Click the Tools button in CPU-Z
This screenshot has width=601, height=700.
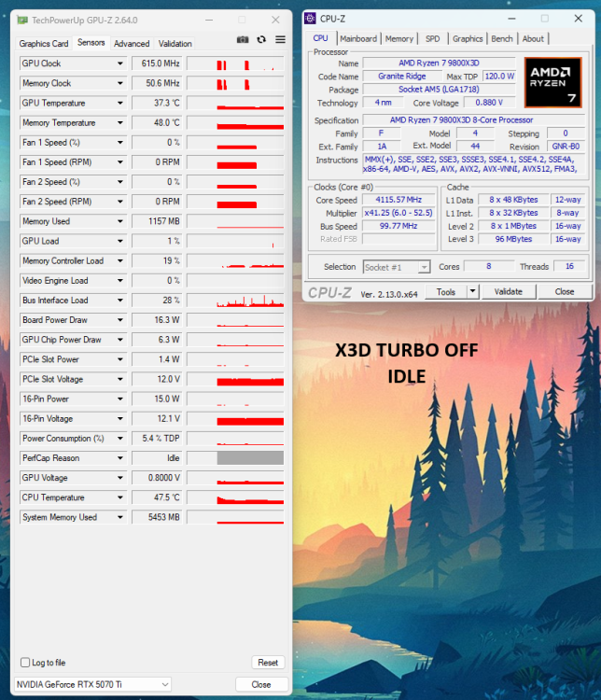(x=445, y=291)
